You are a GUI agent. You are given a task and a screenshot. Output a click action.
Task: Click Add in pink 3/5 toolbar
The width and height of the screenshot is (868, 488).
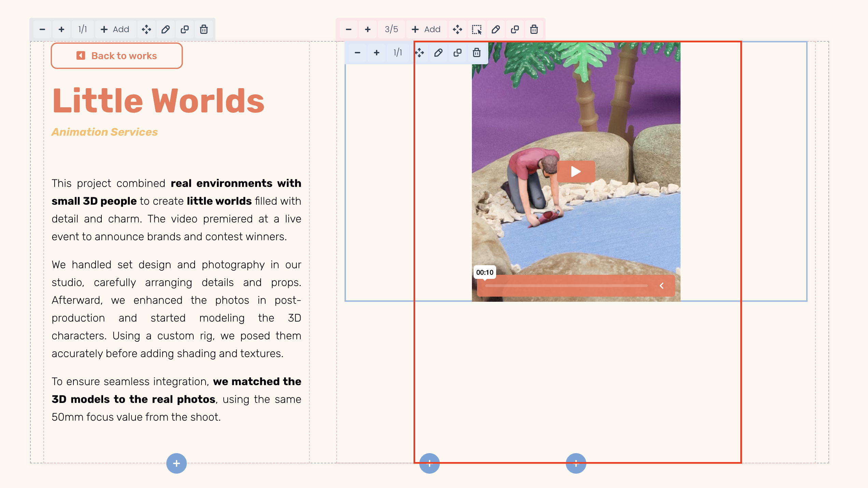click(x=426, y=29)
